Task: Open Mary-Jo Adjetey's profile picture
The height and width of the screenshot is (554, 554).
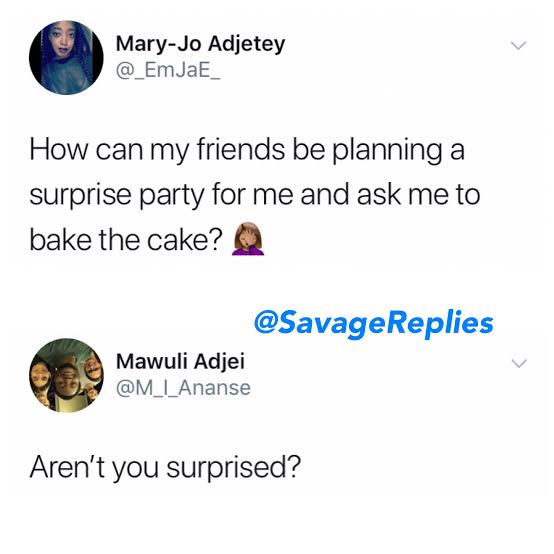Action: pos(66,57)
